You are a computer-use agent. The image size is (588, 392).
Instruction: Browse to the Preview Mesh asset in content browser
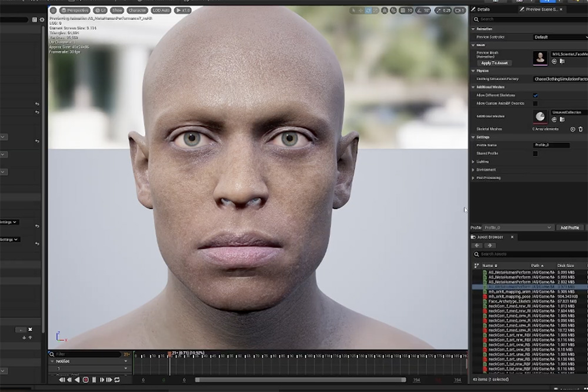pyautogui.click(x=562, y=61)
